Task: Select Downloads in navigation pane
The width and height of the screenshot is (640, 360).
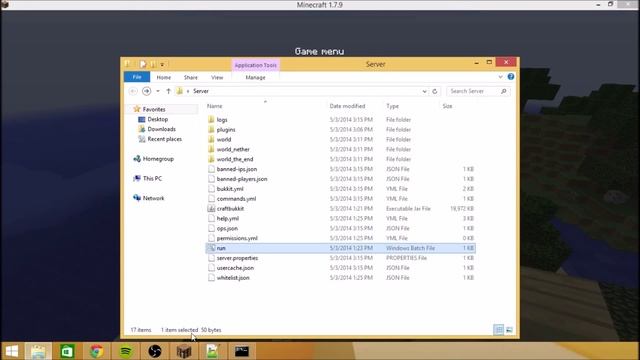Action: 161,129
